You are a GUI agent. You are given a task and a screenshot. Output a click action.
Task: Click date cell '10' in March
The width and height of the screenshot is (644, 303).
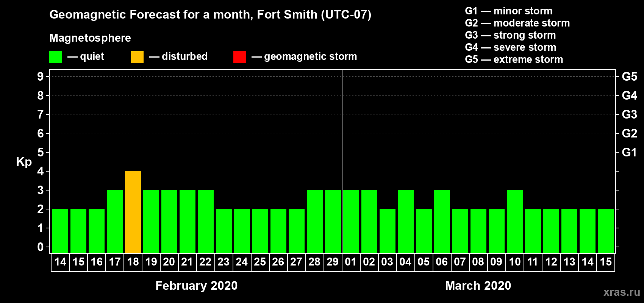[515, 262]
